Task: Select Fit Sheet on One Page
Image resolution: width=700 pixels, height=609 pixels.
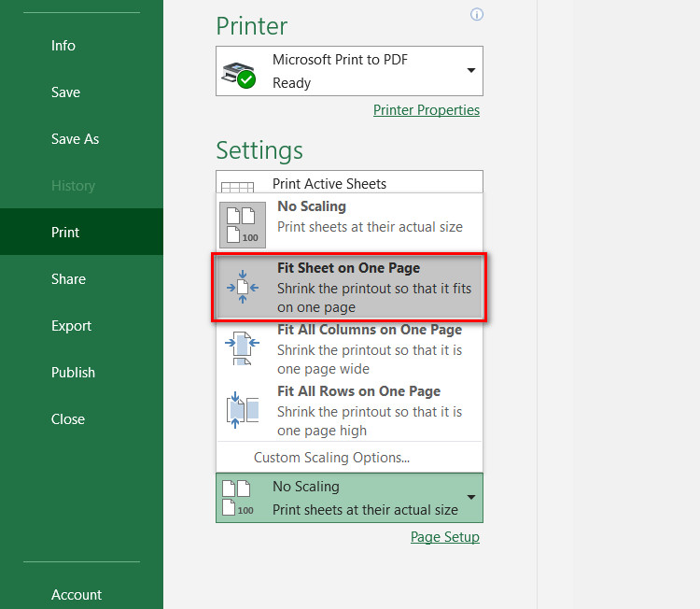Action: 349,288
